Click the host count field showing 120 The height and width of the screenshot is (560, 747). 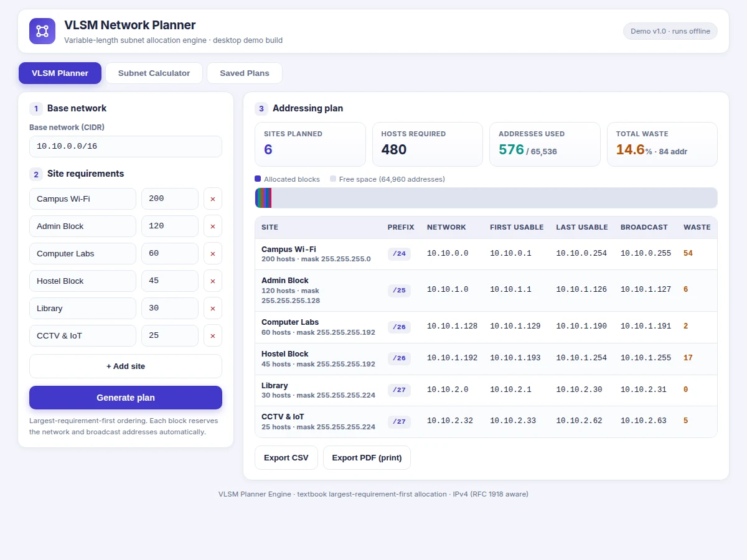click(x=170, y=226)
